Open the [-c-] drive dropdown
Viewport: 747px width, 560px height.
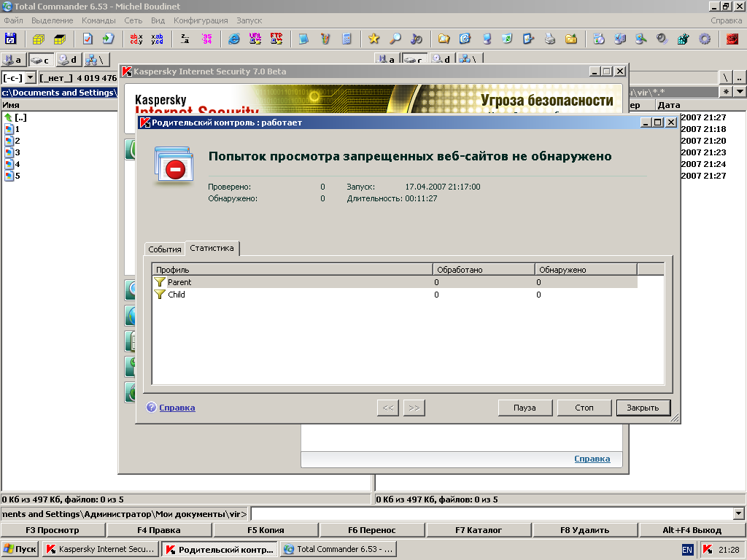[x=31, y=77]
